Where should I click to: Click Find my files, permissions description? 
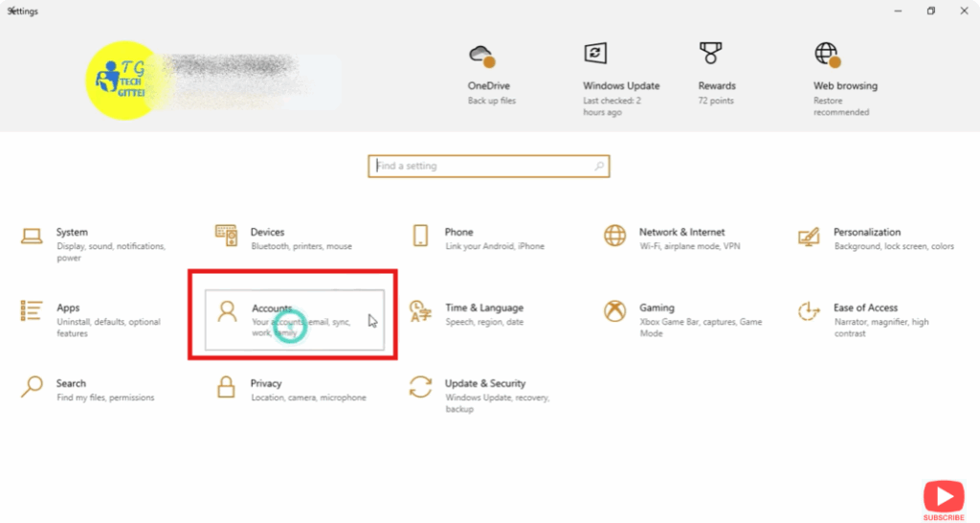click(105, 398)
